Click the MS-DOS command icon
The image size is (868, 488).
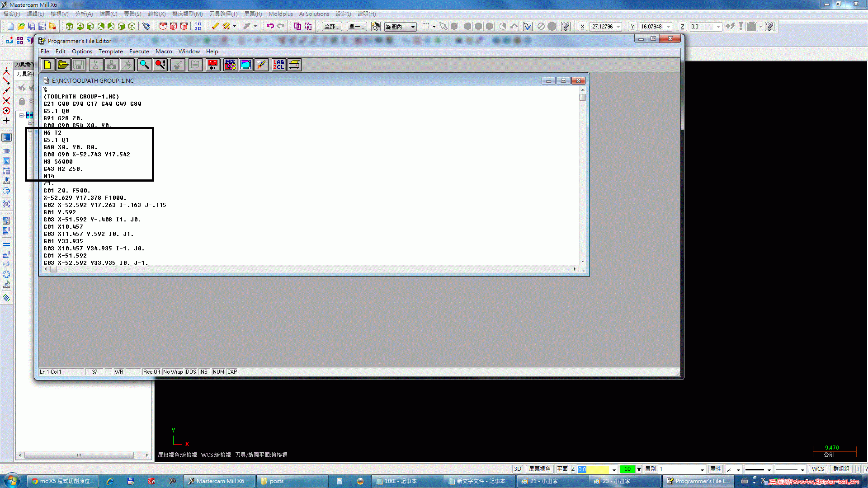[x=230, y=65]
